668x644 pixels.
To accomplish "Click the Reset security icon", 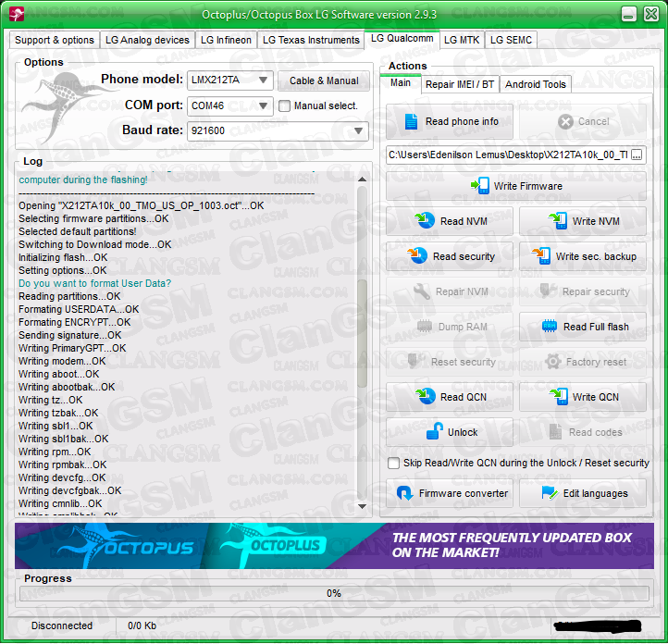I will pos(415,361).
